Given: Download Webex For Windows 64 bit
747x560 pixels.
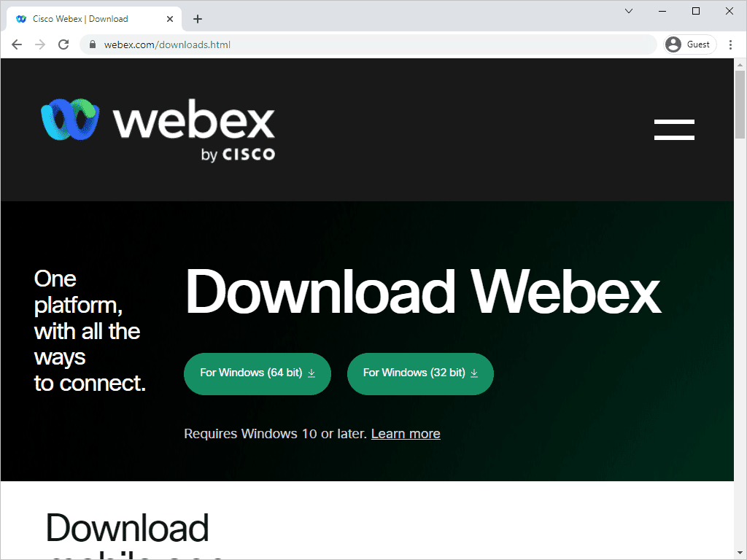Looking at the screenshot, I should (x=257, y=373).
